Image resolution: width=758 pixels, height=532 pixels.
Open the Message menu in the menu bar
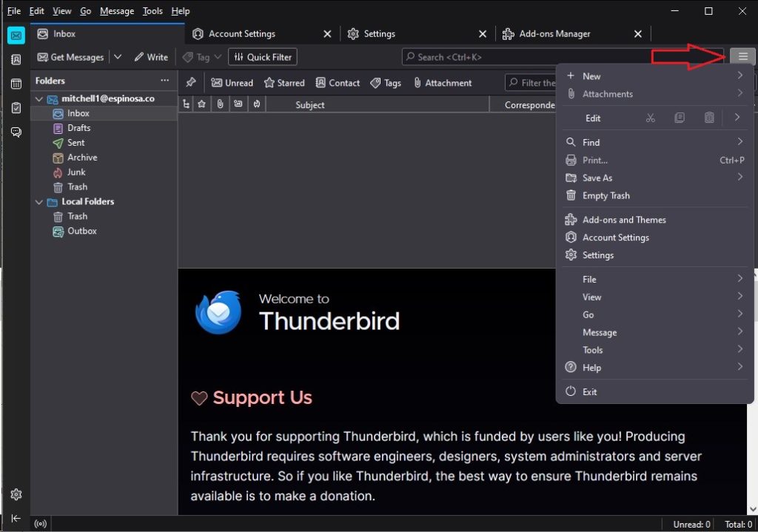(x=116, y=10)
